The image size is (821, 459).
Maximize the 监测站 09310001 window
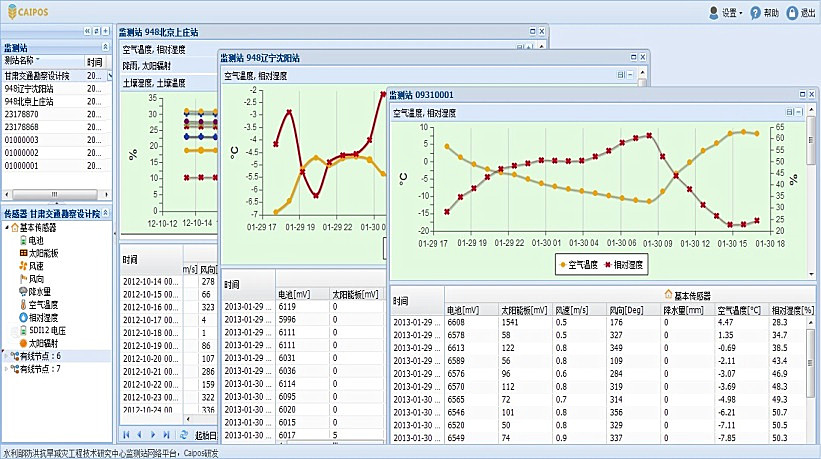click(802, 94)
